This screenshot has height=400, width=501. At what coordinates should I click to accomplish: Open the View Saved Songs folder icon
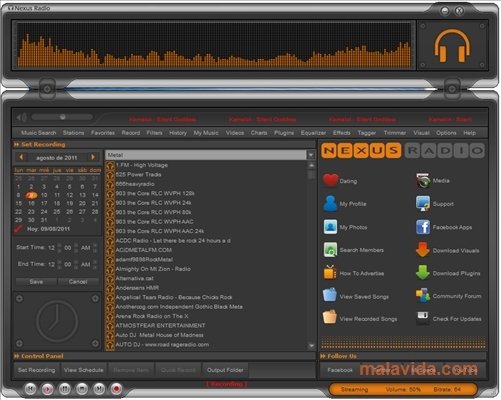330,296
